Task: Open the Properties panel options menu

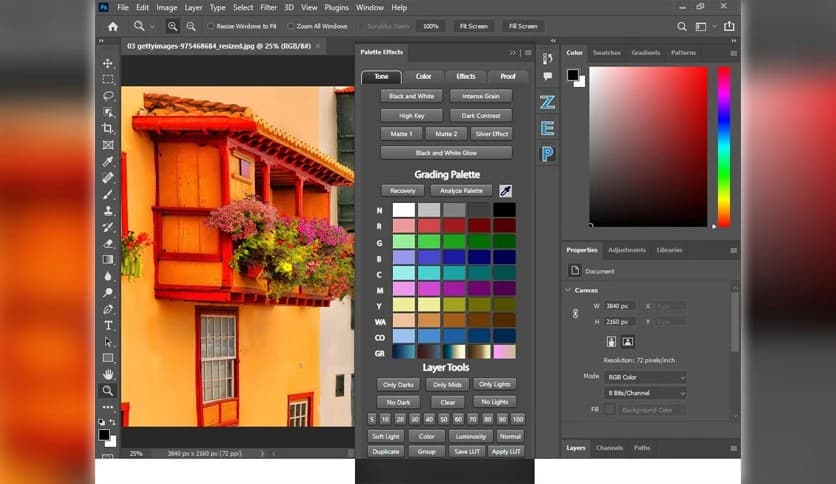Action: click(x=734, y=251)
